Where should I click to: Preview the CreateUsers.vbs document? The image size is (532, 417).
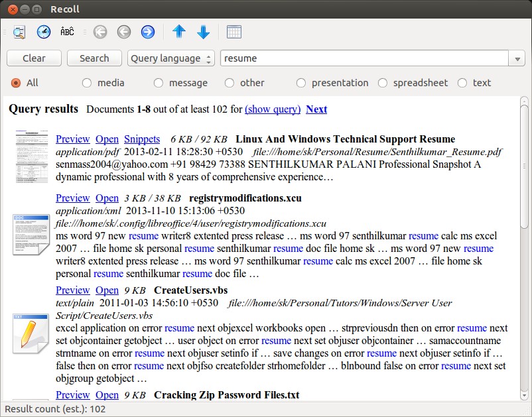point(72,290)
